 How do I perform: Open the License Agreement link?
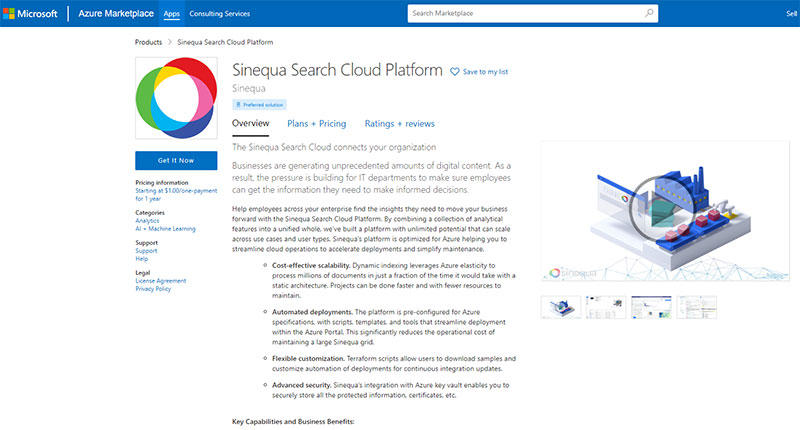point(162,281)
